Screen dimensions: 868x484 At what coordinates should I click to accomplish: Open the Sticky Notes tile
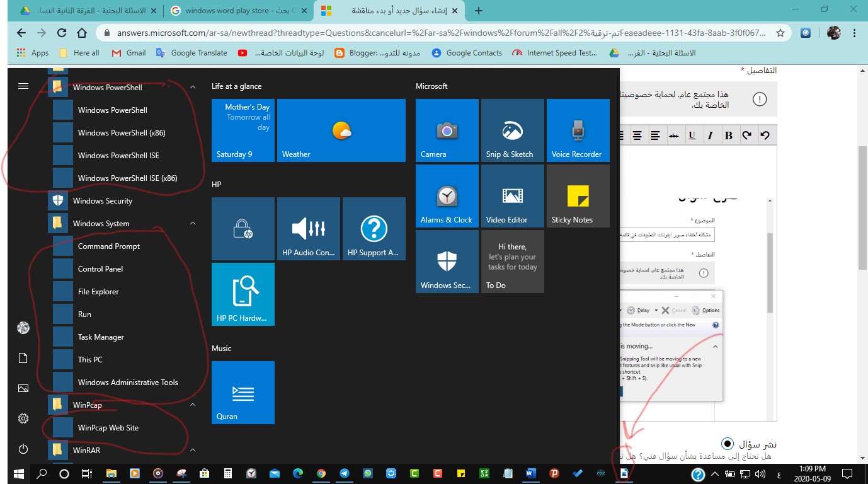pyautogui.click(x=578, y=196)
